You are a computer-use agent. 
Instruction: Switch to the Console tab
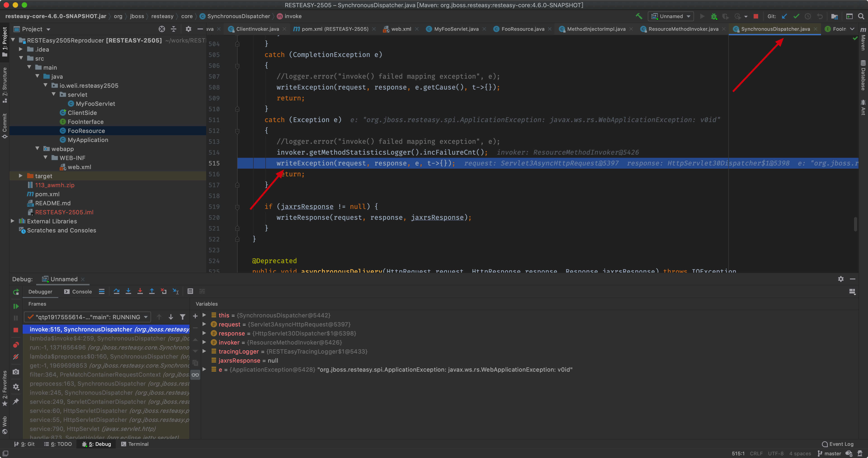pyautogui.click(x=78, y=292)
